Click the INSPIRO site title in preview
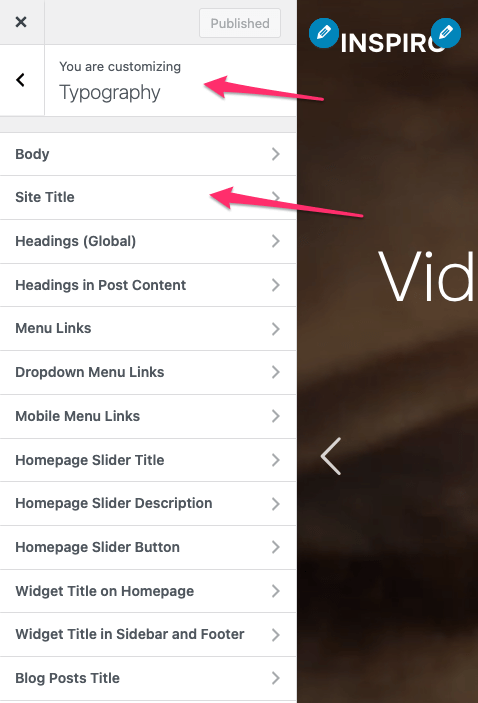This screenshot has width=478, height=703. (x=392, y=43)
